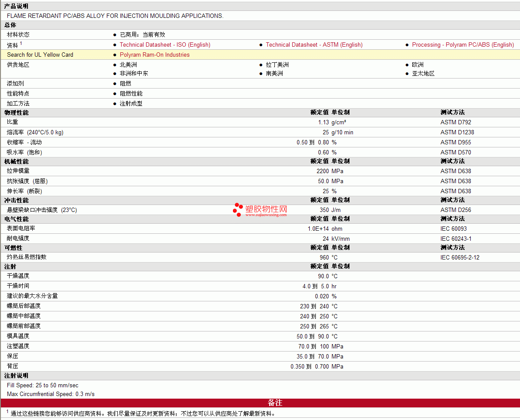Click the 拉丁美洲 supply region entry

(277, 65)
